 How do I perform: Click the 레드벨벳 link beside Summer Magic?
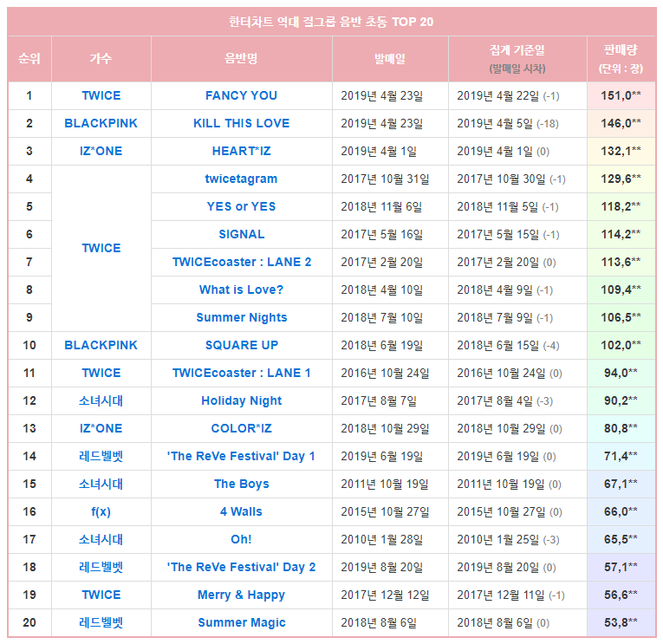(101, 622)
